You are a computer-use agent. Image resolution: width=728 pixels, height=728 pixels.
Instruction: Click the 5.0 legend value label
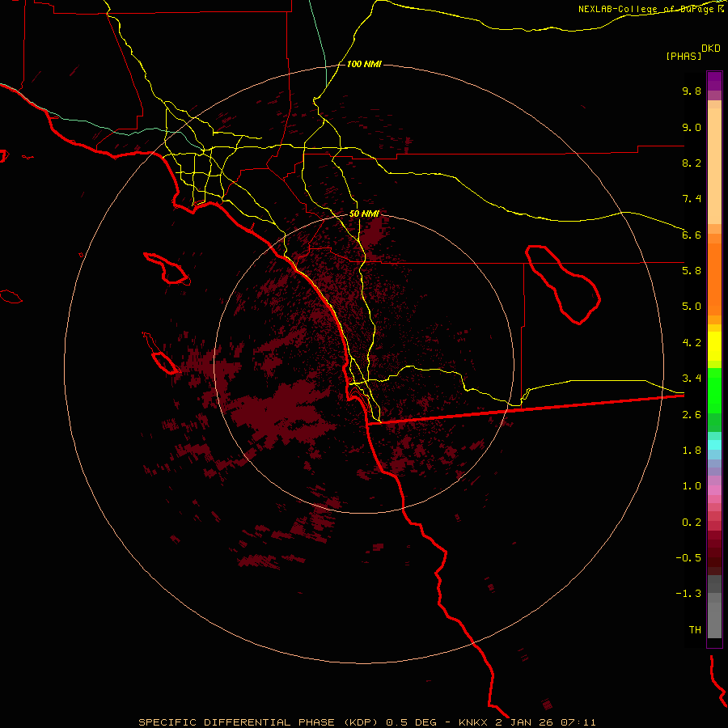(x=692, y=307)
